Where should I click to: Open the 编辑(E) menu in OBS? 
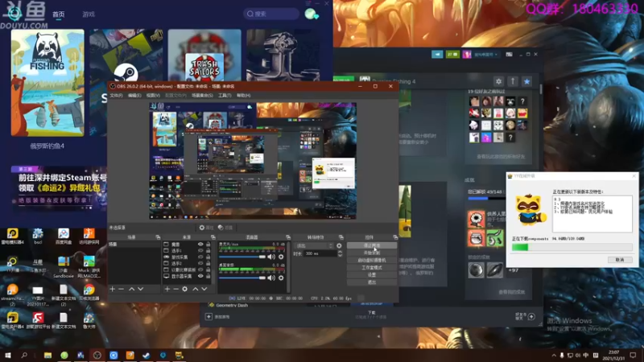point(134,96)
